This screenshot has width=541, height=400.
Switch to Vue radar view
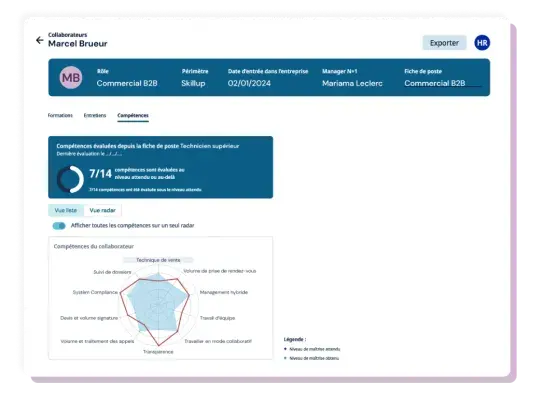(x=102, y=210)
